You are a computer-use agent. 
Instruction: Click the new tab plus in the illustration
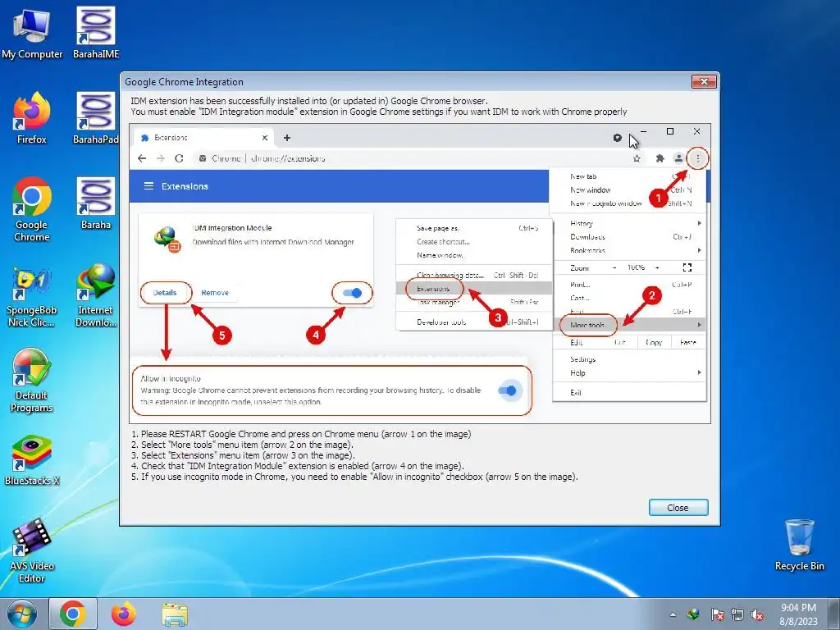[x=287, y=138]
